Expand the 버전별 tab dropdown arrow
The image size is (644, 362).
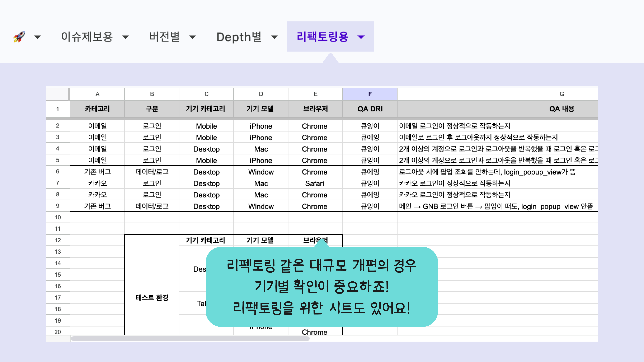[193, 37]
